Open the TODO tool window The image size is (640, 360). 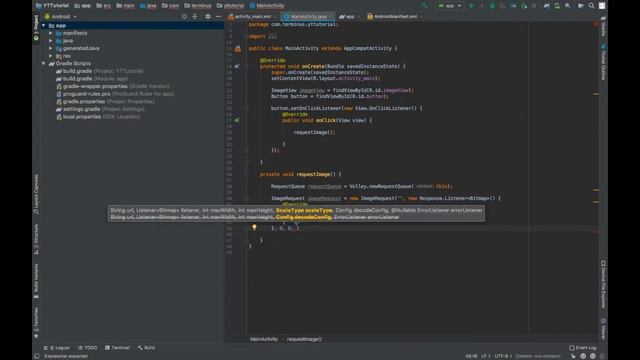tap(88, 348)
